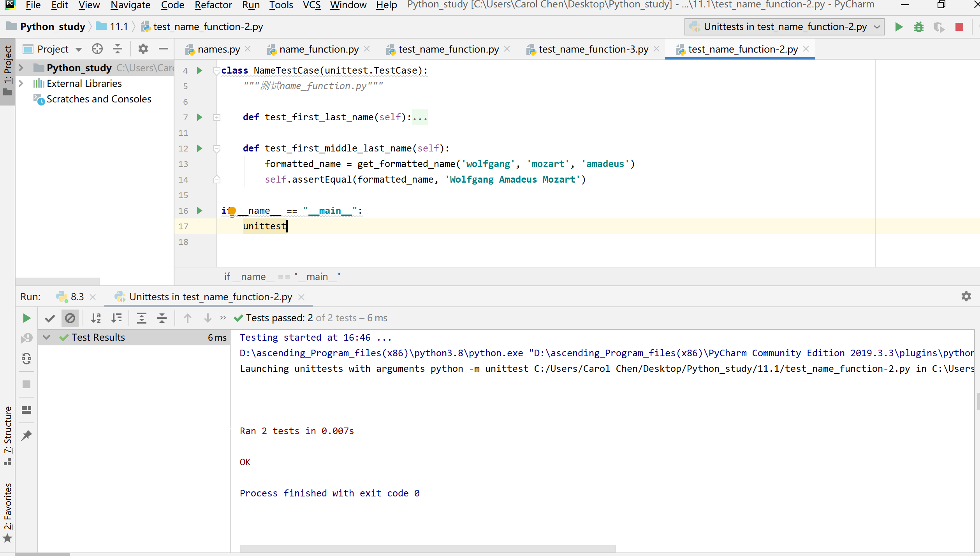Toggle Show Passed tests checkmark button
980x556 pixels.
pos(50,318)
